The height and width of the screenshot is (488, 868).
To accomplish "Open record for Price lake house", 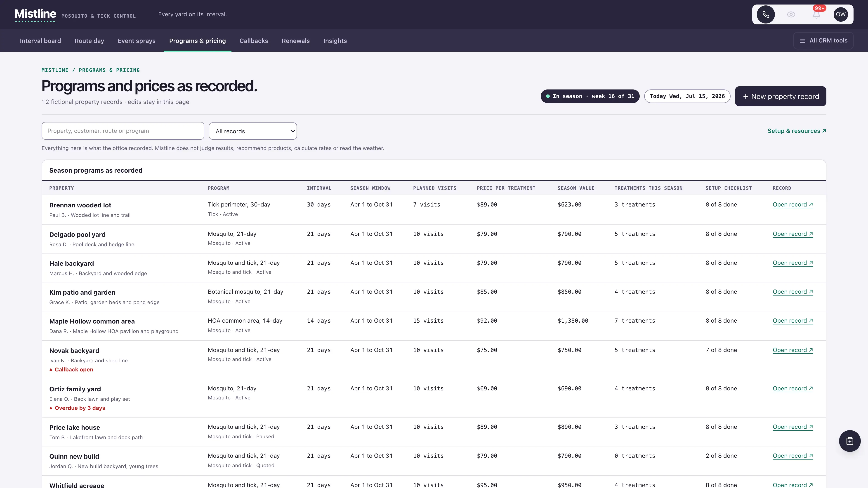I will pyautogui.click(x=793, y=427).
